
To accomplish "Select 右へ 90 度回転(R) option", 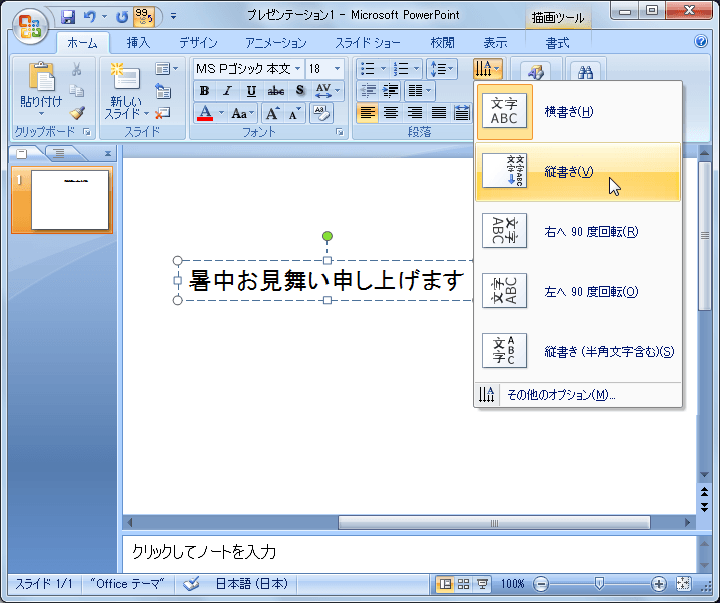I will [578, 231].
